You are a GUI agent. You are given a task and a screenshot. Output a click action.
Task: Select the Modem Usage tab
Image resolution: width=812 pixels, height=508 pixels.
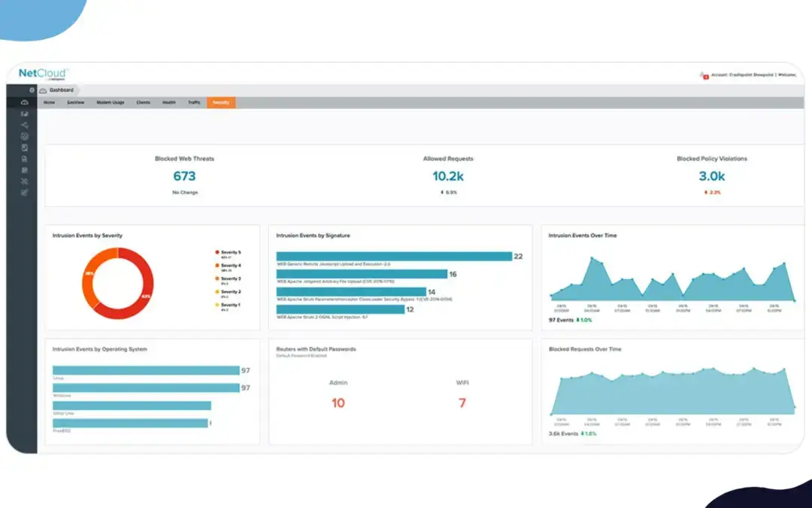(110, 102)
